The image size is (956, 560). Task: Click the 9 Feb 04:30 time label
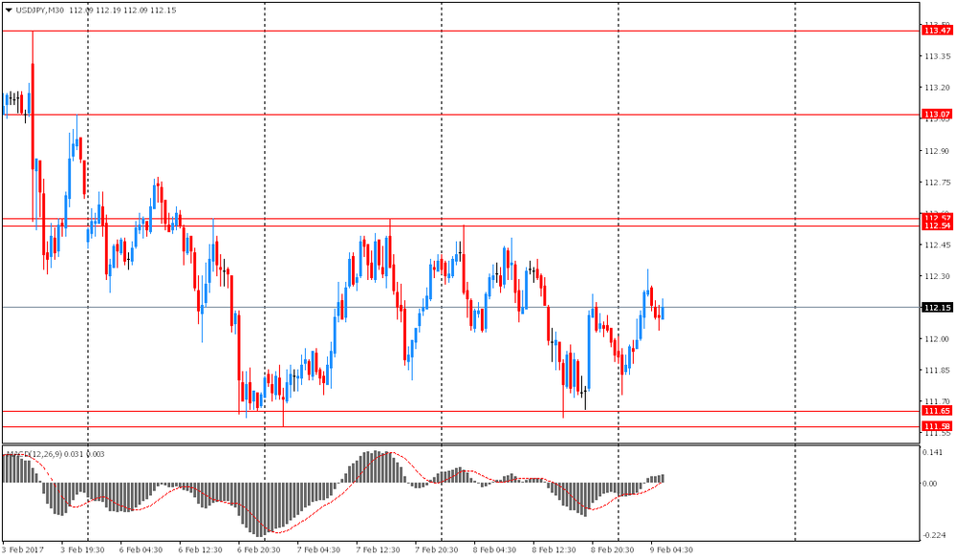point(672,549)
